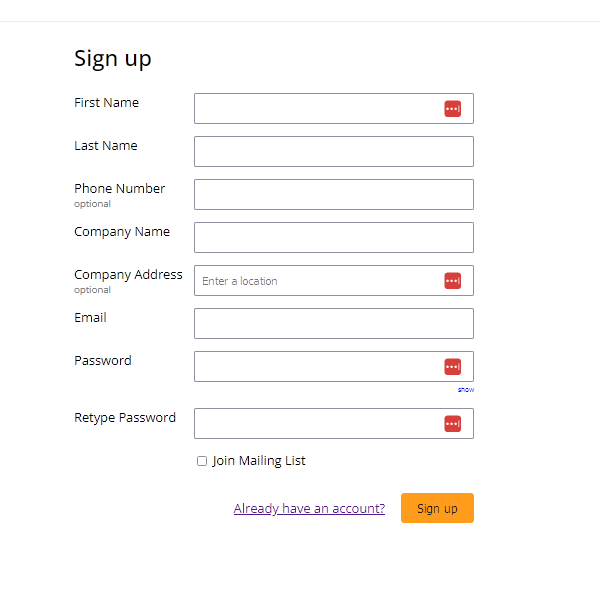Click into the Phone Number input field
This screenshot has width=600, height=600.
(x=334, y=194)
